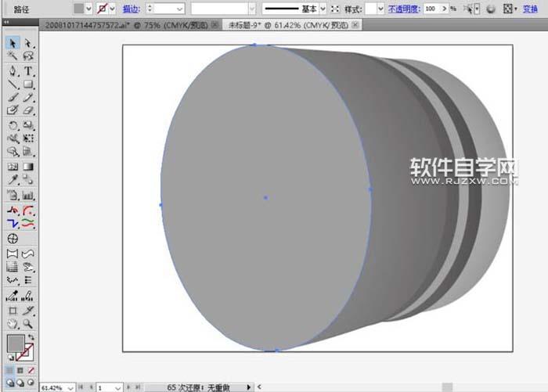Select the Column Graph tool

click(x=28, y=195)
